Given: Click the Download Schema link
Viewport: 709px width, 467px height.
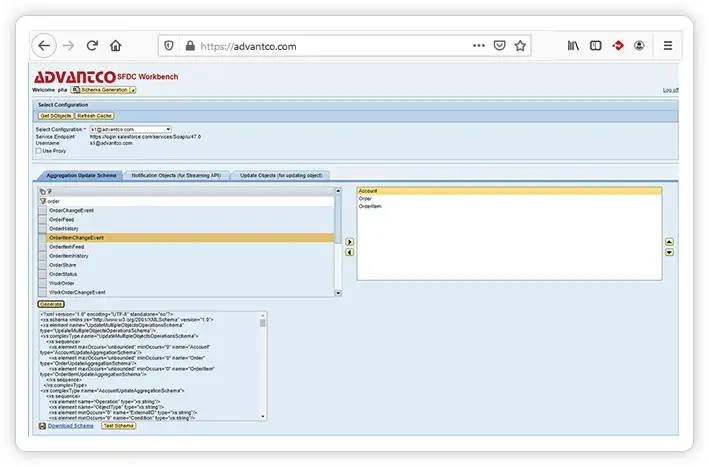Looking at the screenshot, I should click(x=70, y=426).
